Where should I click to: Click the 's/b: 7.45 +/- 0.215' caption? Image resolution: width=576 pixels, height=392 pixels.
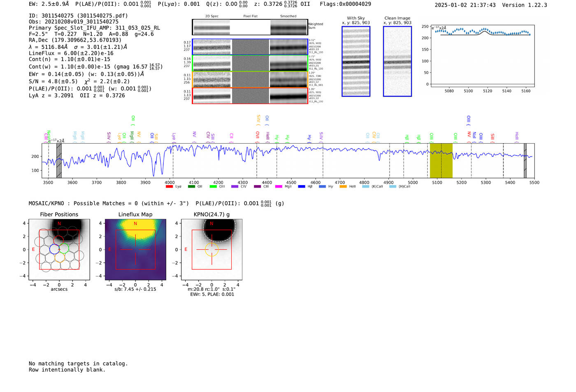(135, 289)
